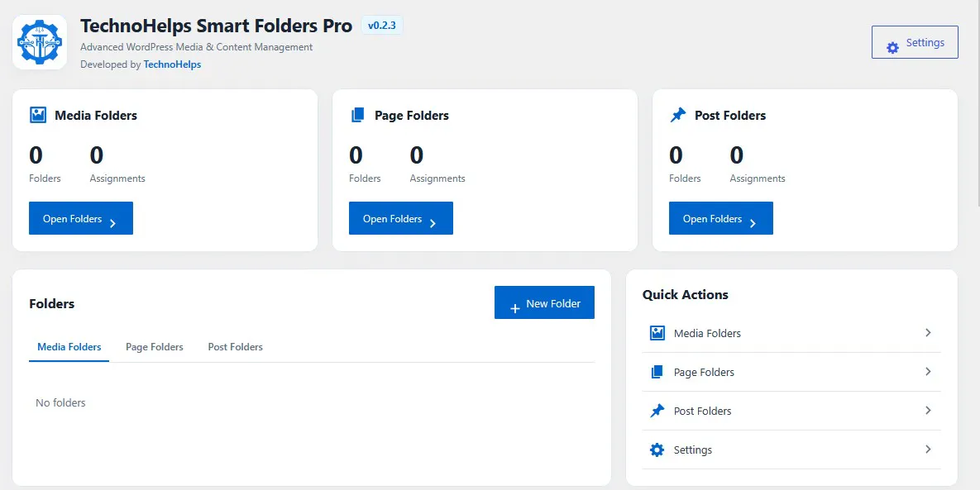Switch to the Media Folders tab
The image size is (980, 490).
(x=69, y=347)
